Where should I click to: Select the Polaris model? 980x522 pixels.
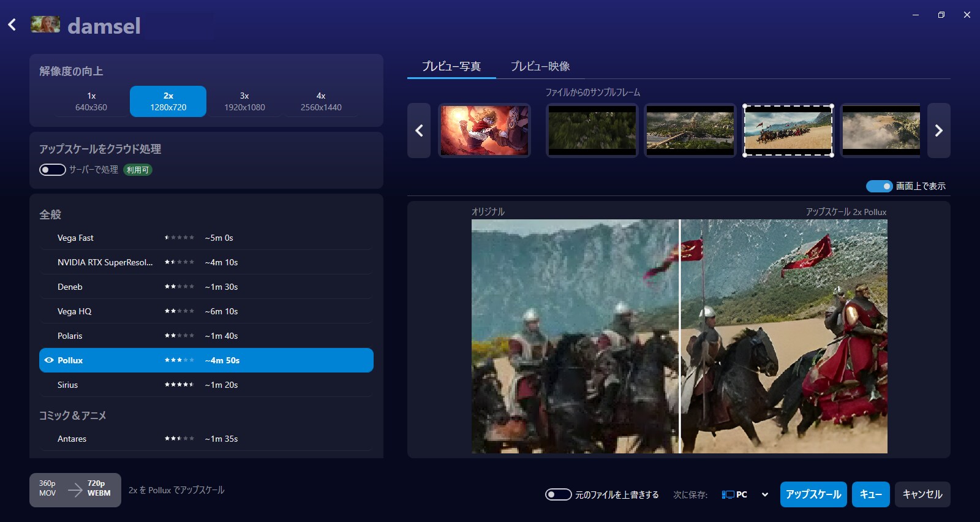(x=206, y=336)
